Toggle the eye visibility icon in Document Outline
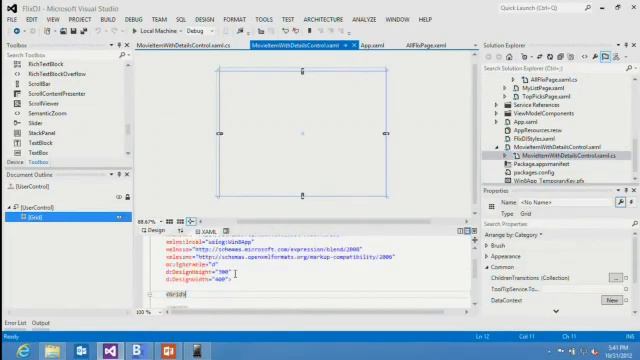Image resolution: width=640 pixels, height=360 pixels. (x=119, y=197)
